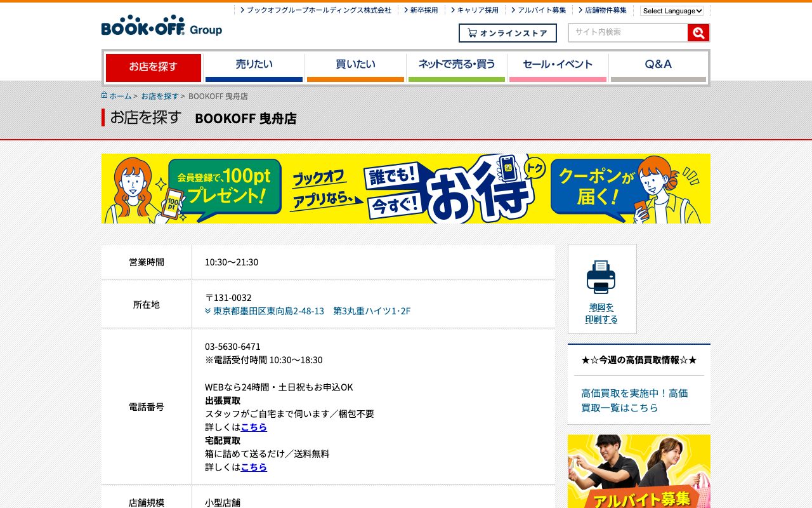
Task: Click the ホーム breadcrumb link
Action: [x=121, y=96]
